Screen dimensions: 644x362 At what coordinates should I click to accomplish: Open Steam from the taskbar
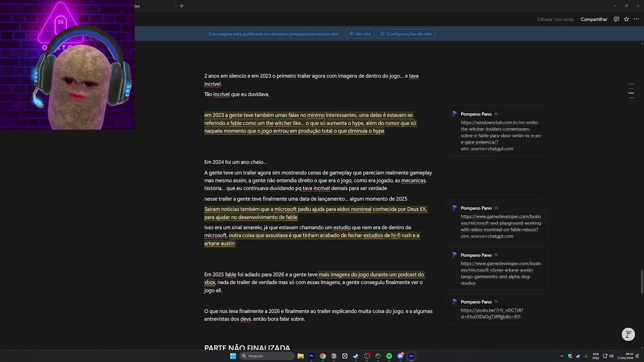356,356
